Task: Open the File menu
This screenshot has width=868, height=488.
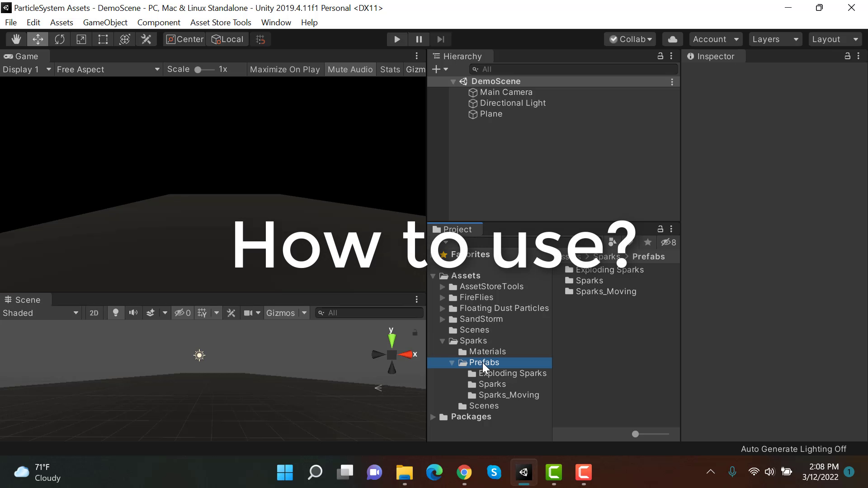Action: pyautogui.click(x=11, y=23)
